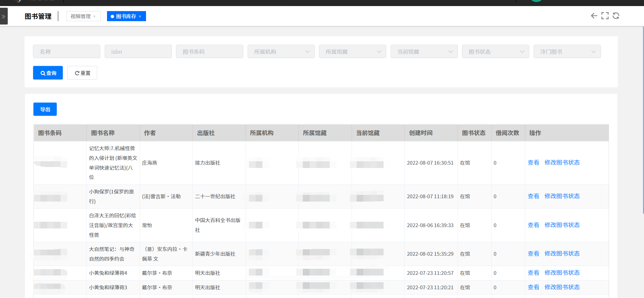This screenshot has height=298, width=644.
Task: Open the 所属机构 dropdown
Action: point(281,52)
